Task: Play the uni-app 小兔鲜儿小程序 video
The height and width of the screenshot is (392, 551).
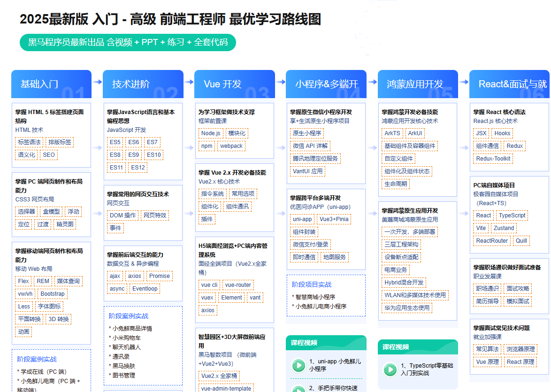Action: pyautogui.click(x=298, y=365)
